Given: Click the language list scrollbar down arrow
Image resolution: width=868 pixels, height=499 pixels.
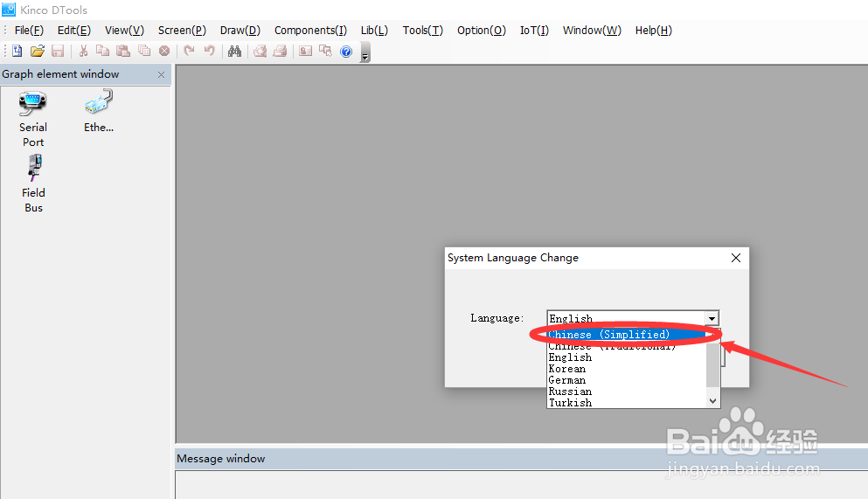Looking at the screenshot, I should coord(713,401).
